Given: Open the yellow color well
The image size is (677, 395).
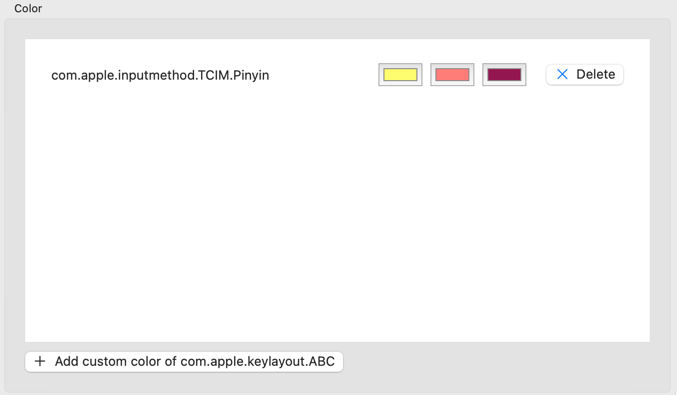Looking at the screenshot, I should click(400, 75).
